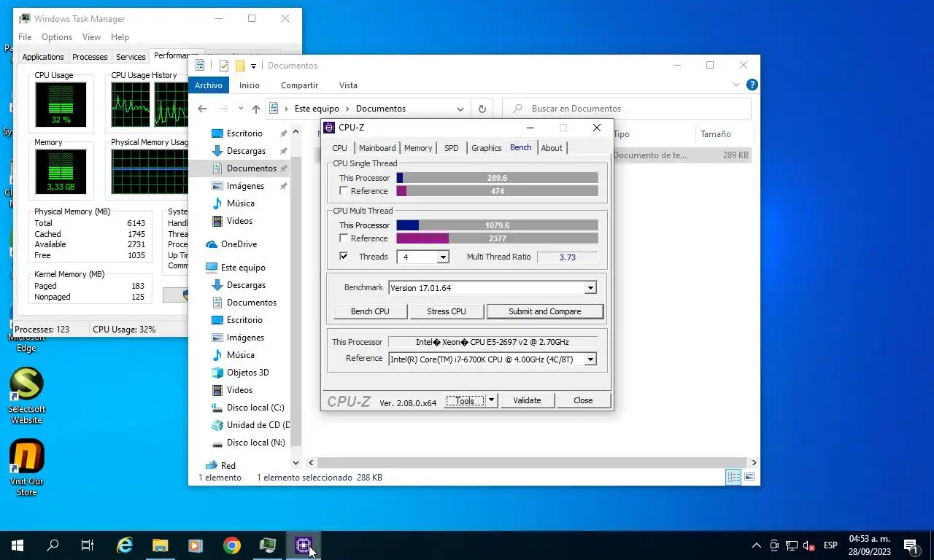Open File Explorer taskbar icon
The width and height of the screenshot is (934, 560).
(160, 545)
